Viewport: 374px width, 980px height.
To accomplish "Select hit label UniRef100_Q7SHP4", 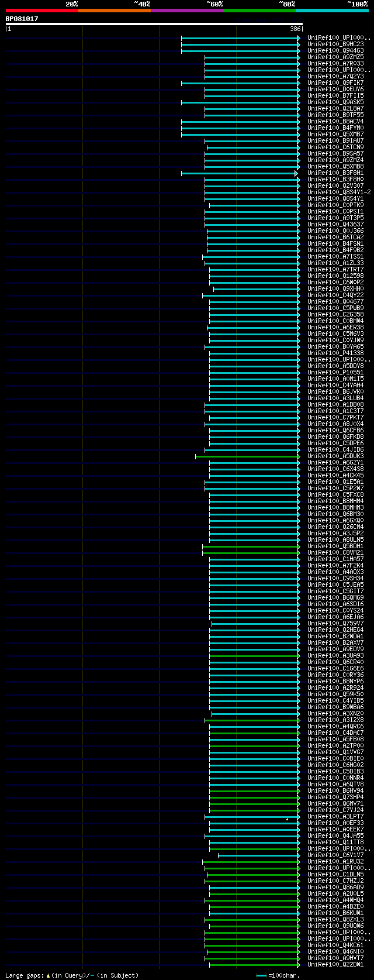I will (x=335, y=797).
